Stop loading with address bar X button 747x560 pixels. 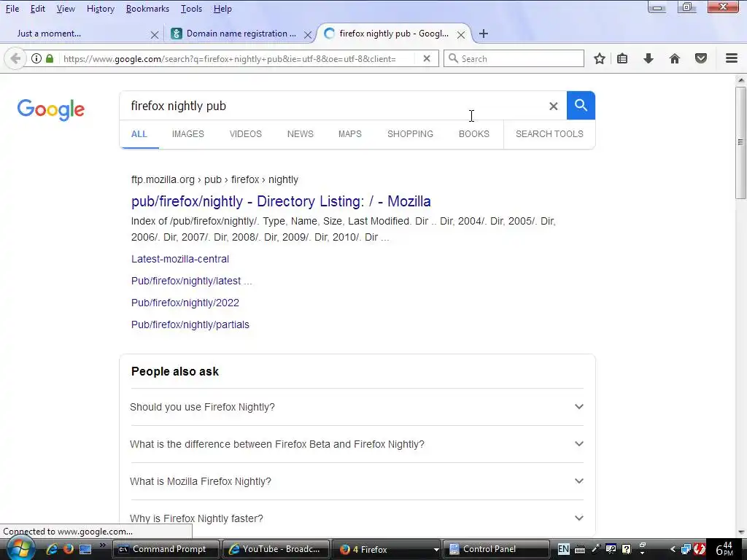[x=427, y=58]
